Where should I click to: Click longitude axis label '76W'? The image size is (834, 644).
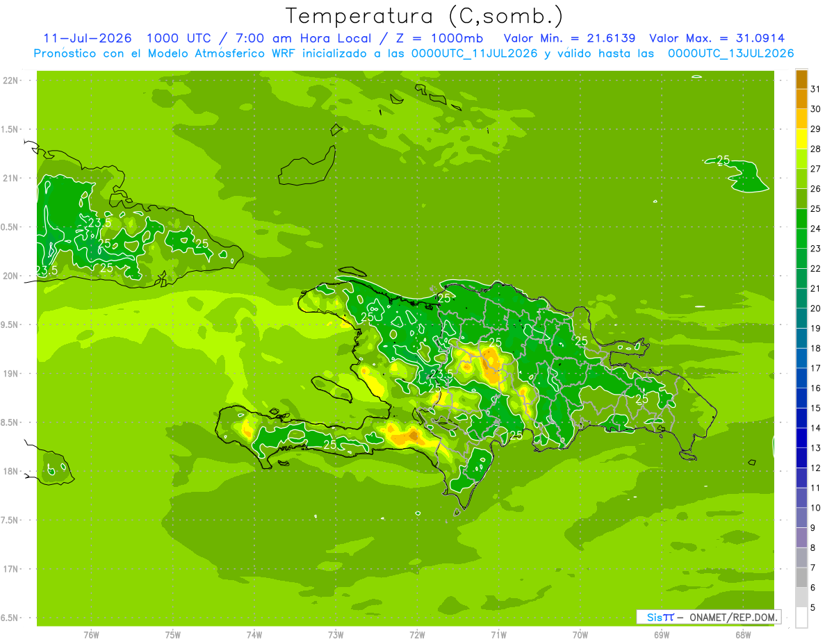point(91,634)
